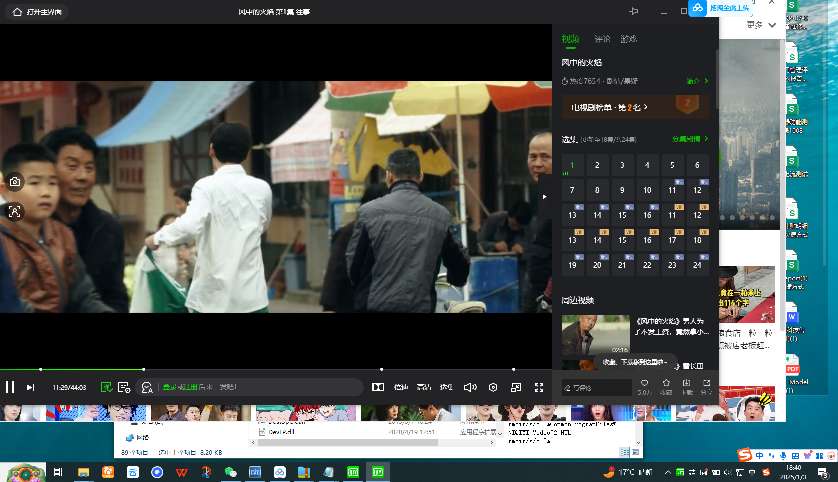Collapse the right side panel arrow
This screenshot has width=838, height=482.
click(x=545, y=197)
